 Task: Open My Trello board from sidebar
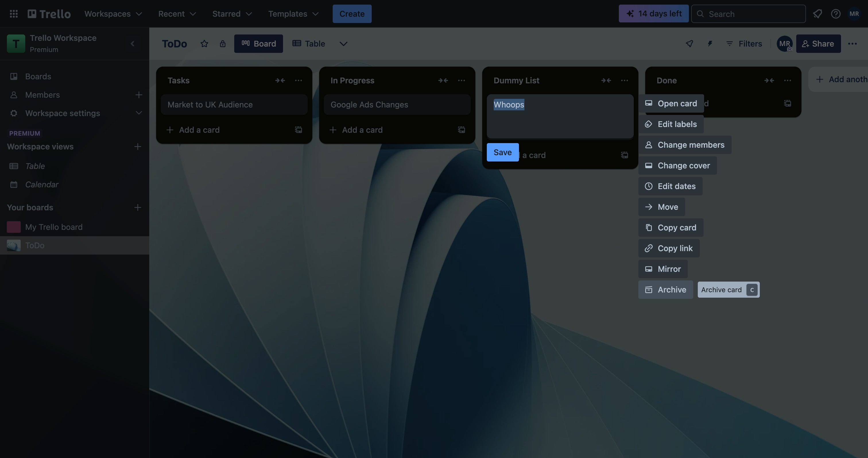click(x=74, y=227)
